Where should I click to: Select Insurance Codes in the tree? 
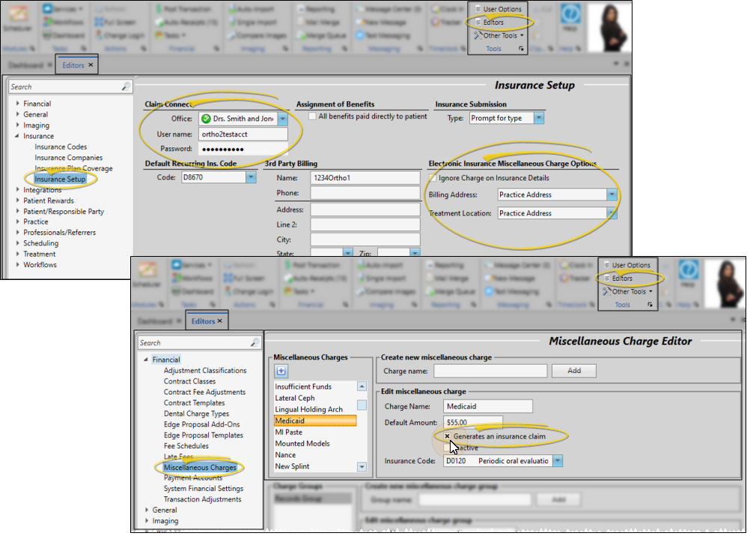[61, 147]
